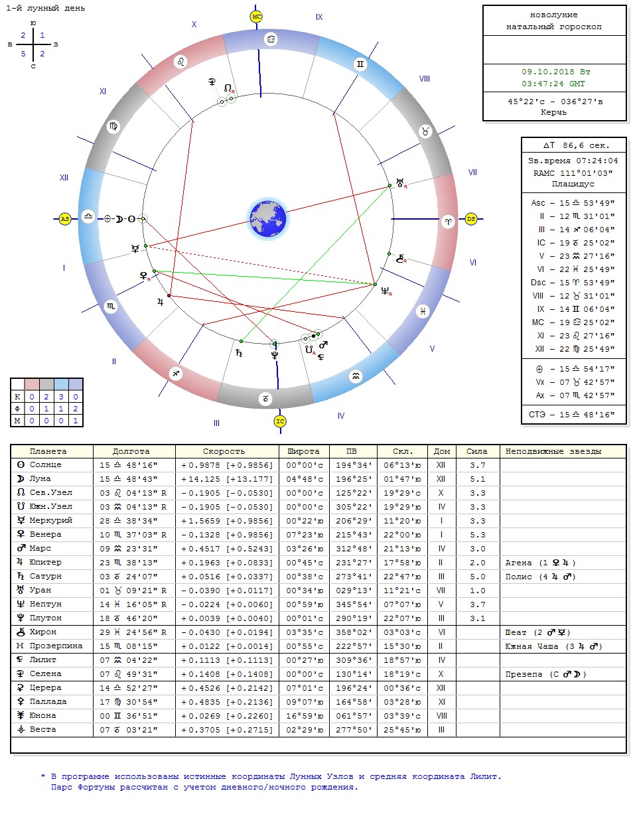Click the yellow DS descendant marker
The width and height of the screenshot is (633, 840).
point(471,218)
